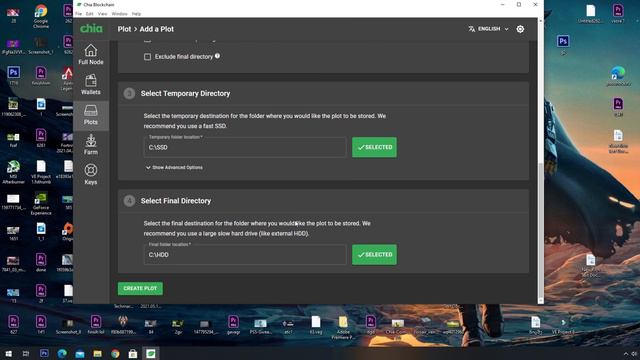Select the gavagr Premiere file

click(x=233, y=325)
